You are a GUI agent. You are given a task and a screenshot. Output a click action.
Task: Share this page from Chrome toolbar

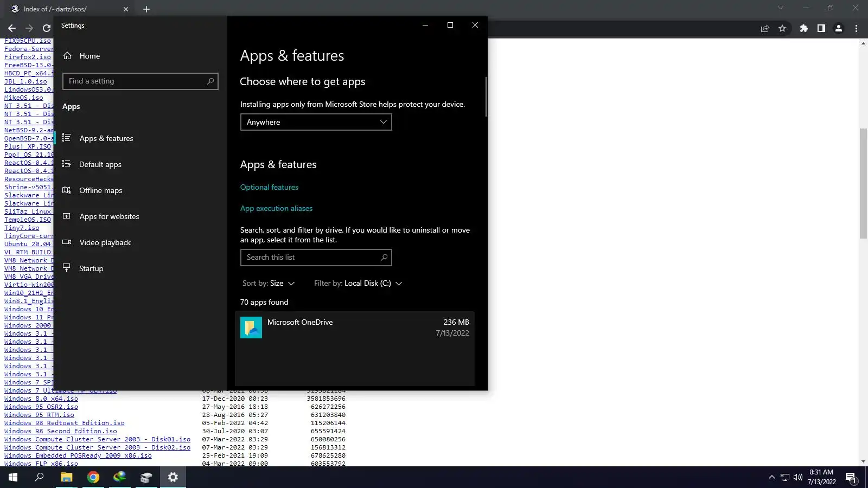point(765,28)
